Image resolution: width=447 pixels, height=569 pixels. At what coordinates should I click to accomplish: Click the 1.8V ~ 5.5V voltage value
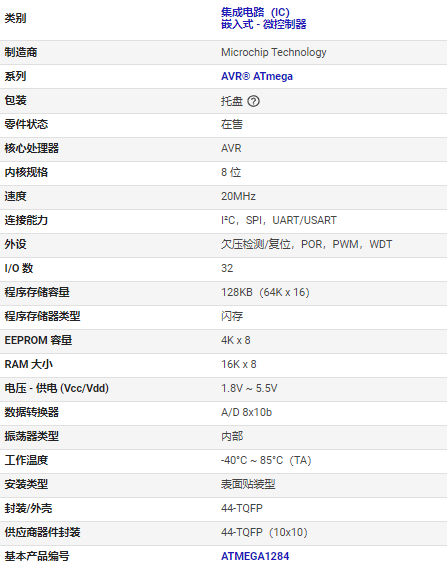click(249, 388)
